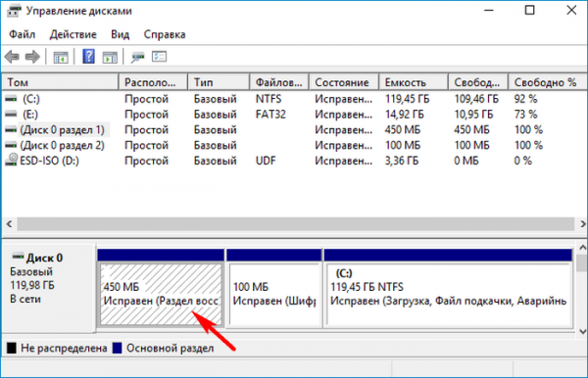The height and width of the screenshot is (378, 588).
Task: Open the Справка menu
Action: pos(165,34)
